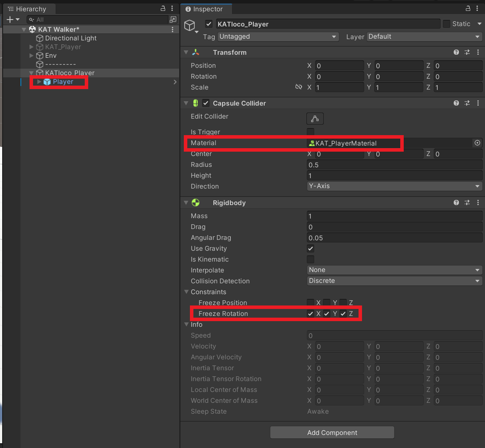Click the Radius field with value 0.5
Image resolution: width=485 pixels, height=448 pixels.
[394, 165]
